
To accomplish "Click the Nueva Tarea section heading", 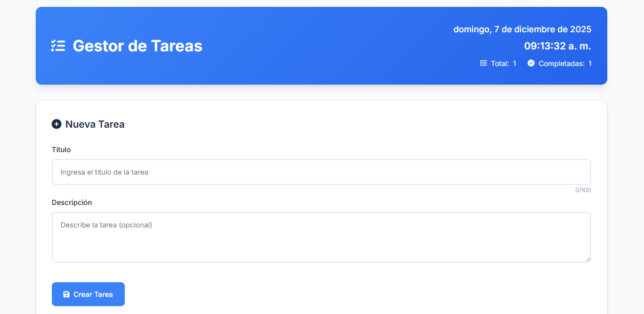I will point(95,124).
